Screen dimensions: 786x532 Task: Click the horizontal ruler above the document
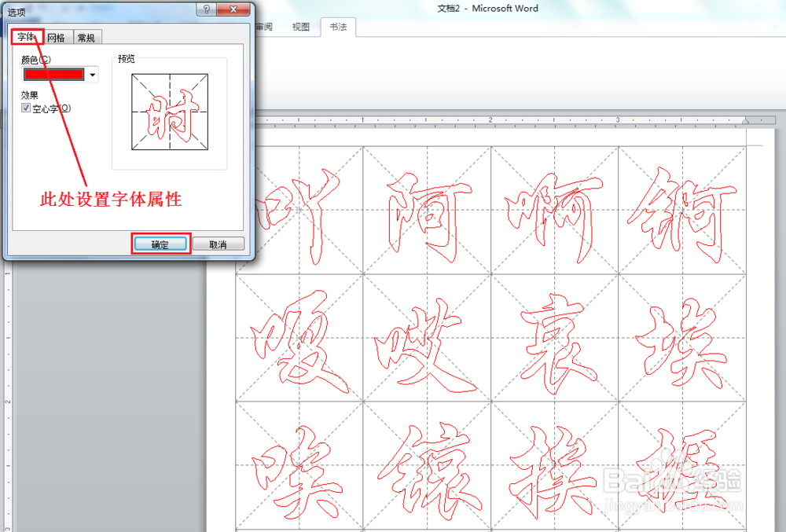tap(511, 119)
